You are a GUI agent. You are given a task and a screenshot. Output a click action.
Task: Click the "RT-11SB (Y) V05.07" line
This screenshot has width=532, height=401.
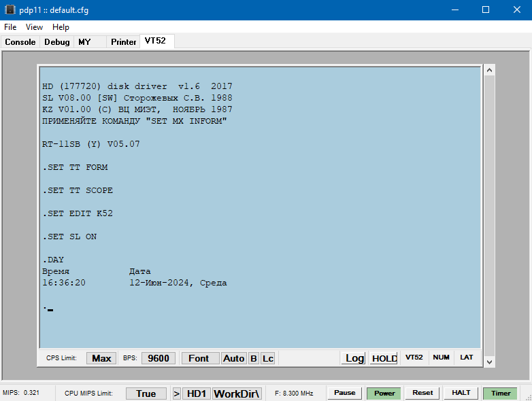pos(91,144)
